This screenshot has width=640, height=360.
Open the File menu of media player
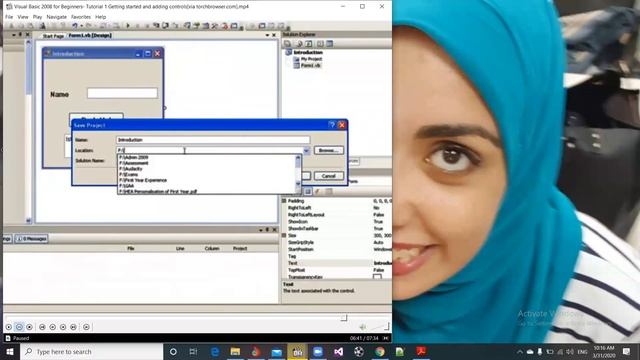[9, 17]
